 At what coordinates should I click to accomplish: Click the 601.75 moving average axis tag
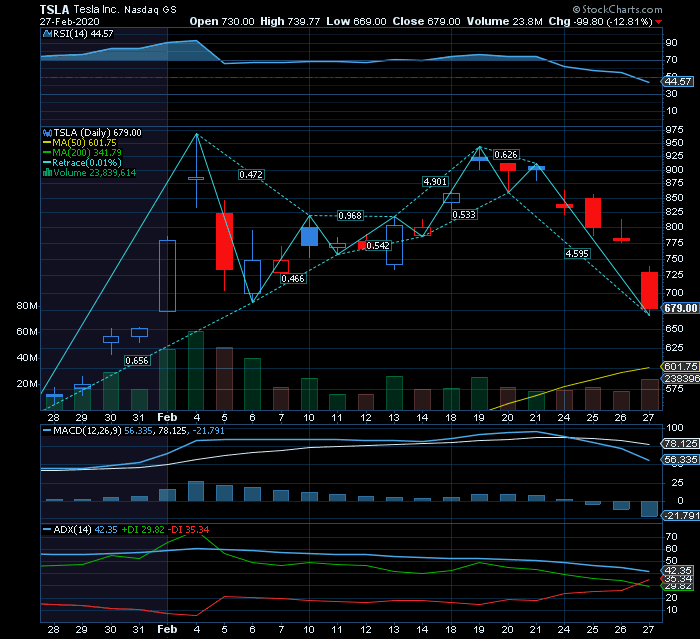[680, 367]
